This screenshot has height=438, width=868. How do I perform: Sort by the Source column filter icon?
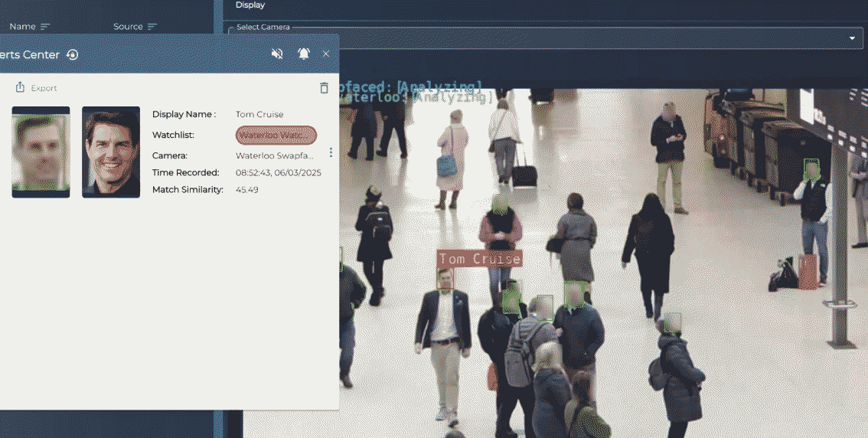tap(152, 27)
